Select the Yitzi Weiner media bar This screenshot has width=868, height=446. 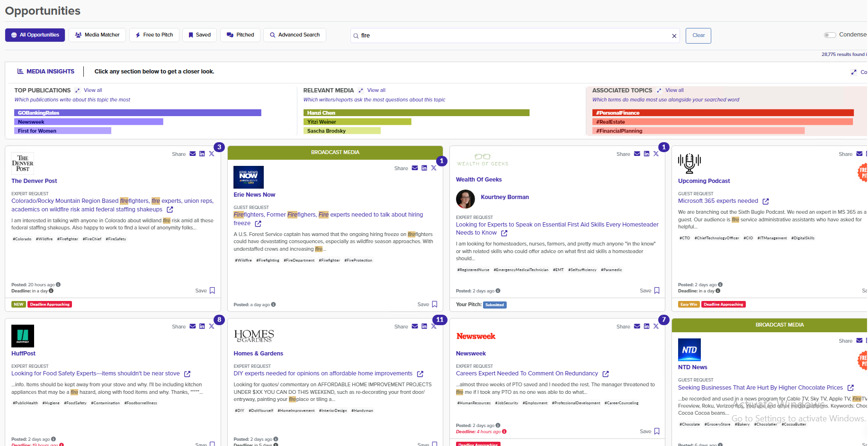358,122
